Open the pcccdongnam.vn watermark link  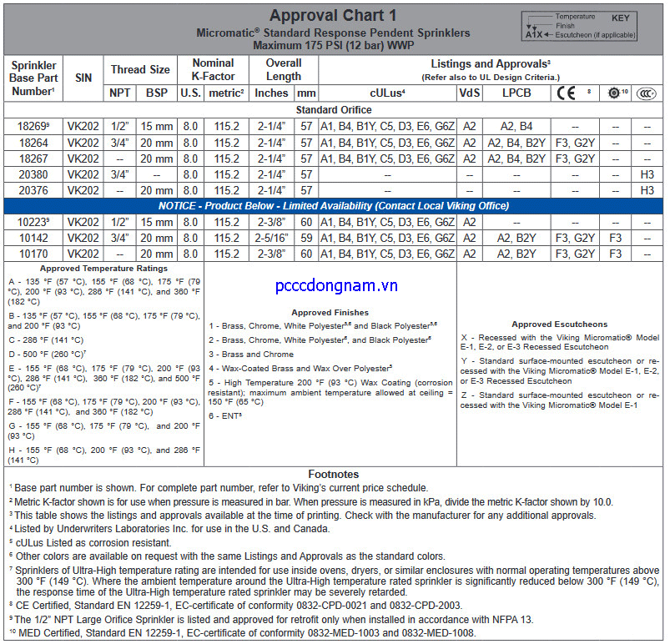point(337,286)
